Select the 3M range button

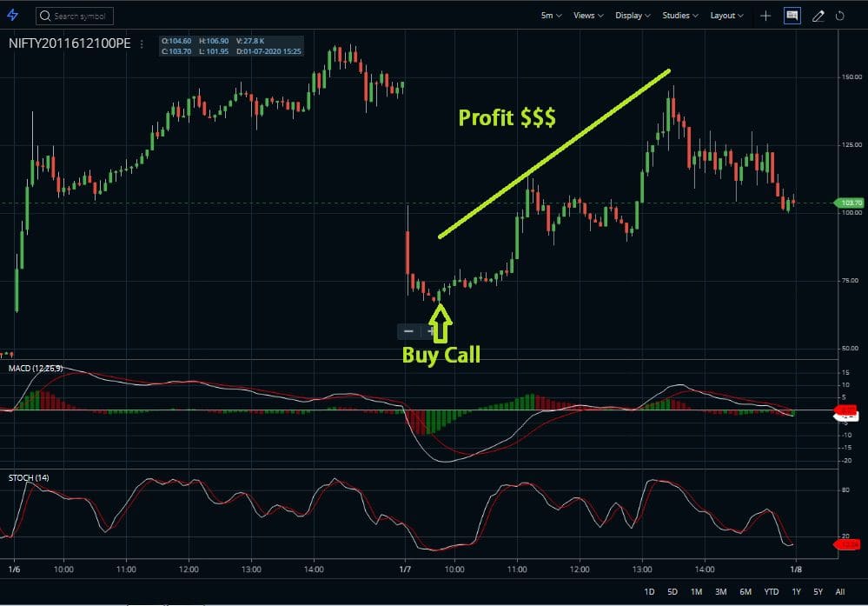point(721,591)
